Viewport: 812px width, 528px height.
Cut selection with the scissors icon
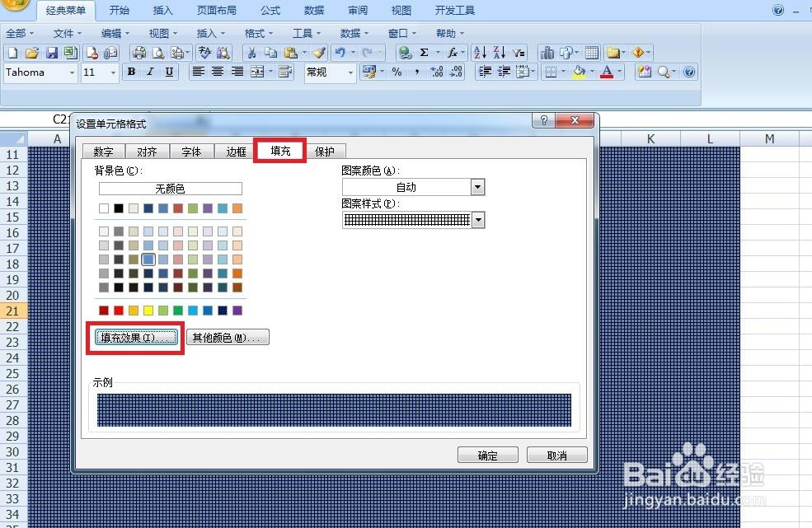click(251, 52)
